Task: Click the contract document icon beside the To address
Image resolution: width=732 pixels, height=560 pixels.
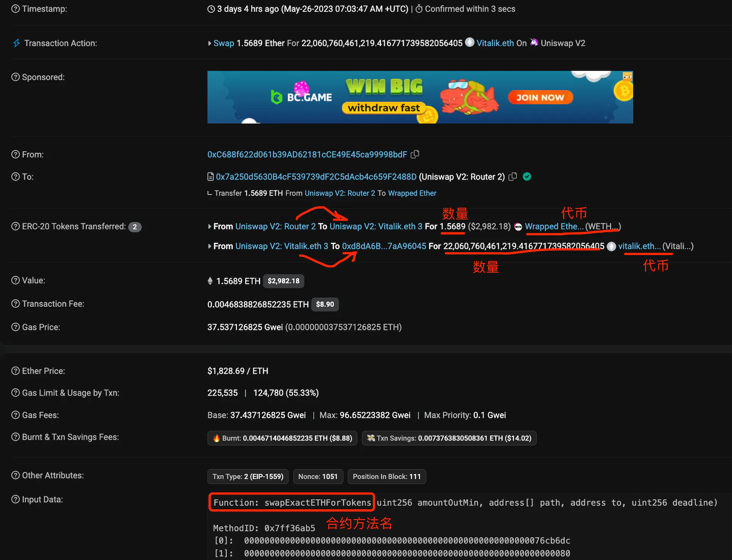Action: click(x=210, y=177)
